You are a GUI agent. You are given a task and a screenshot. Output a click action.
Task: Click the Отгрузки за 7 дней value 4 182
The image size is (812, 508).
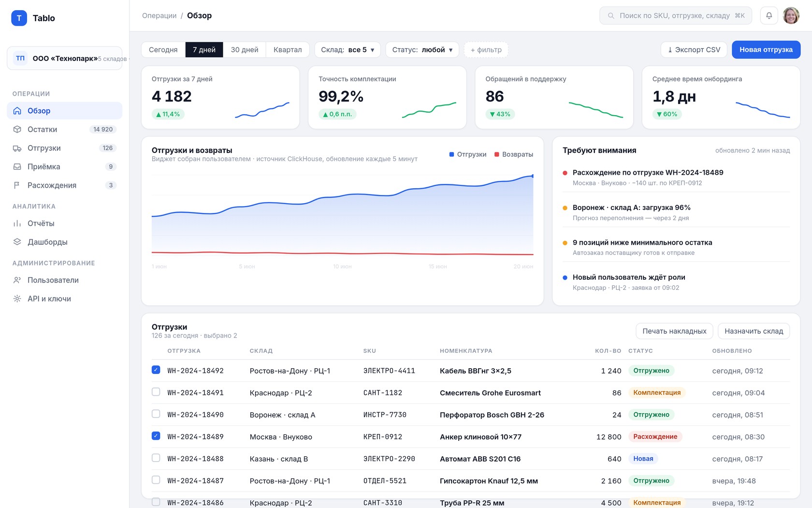(172, 96)
